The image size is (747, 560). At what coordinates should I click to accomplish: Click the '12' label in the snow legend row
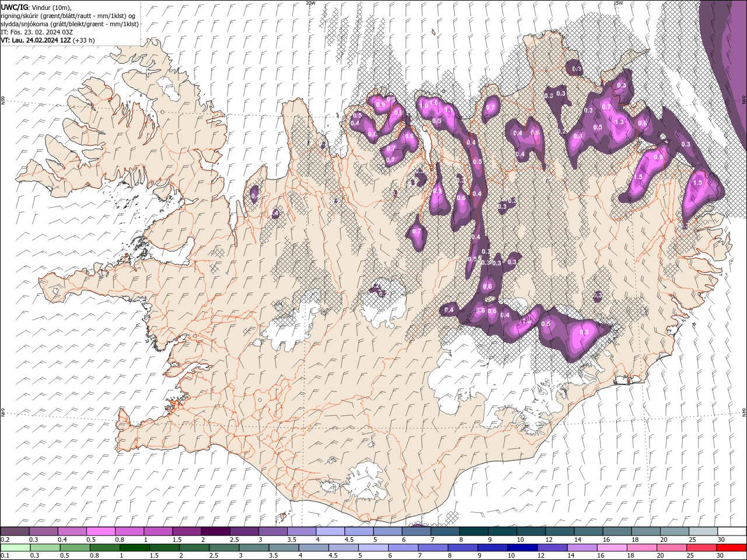pos(550,540)
